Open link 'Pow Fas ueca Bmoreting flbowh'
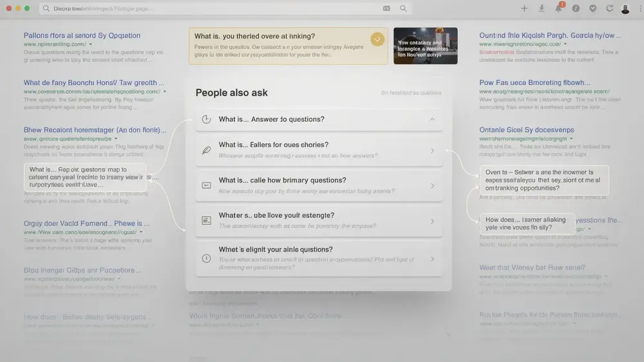Viewport: 644px width, 362px height. 535,82
